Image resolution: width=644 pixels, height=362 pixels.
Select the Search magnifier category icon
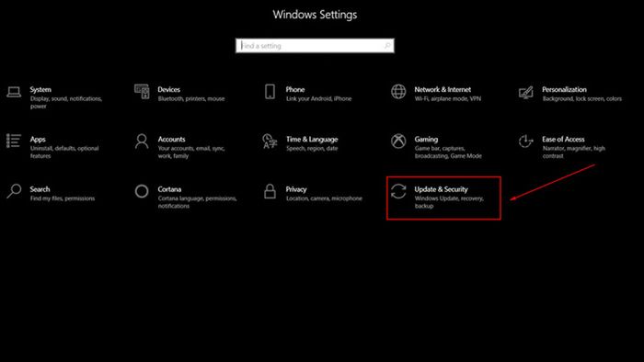[x=14, y=191]
